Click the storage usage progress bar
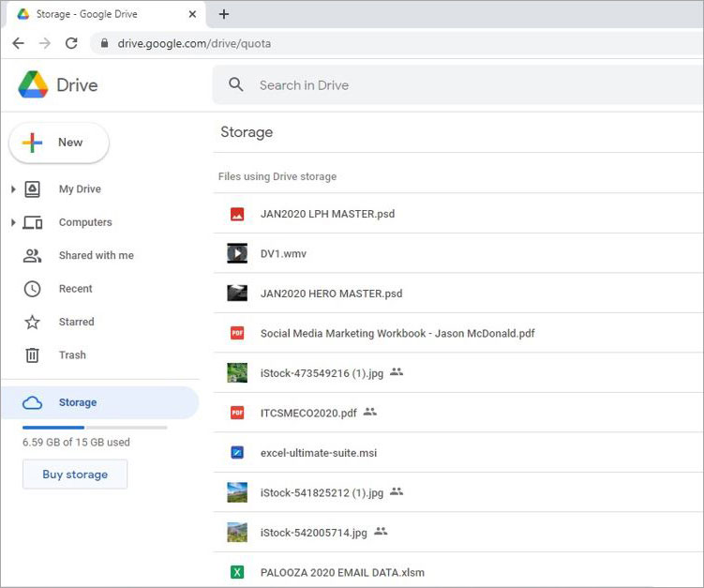This screenshot has width=704, height=588. pyautogui.click(x=95, y=428)
